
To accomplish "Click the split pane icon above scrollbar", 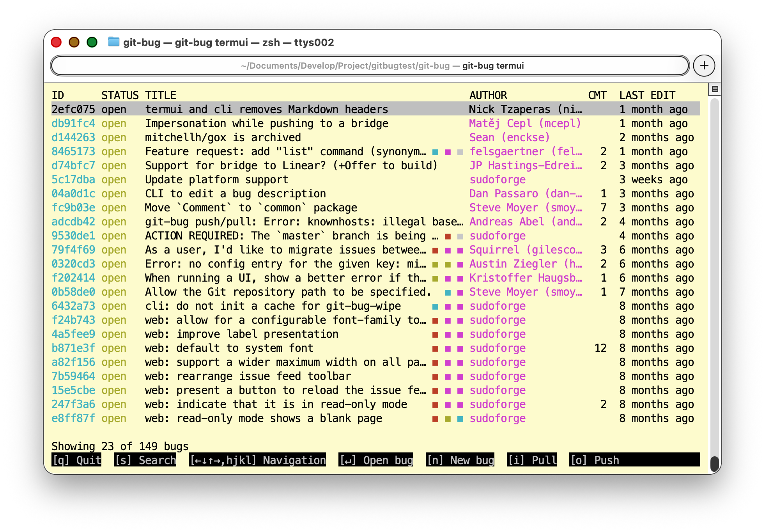I will click(715, 89).
